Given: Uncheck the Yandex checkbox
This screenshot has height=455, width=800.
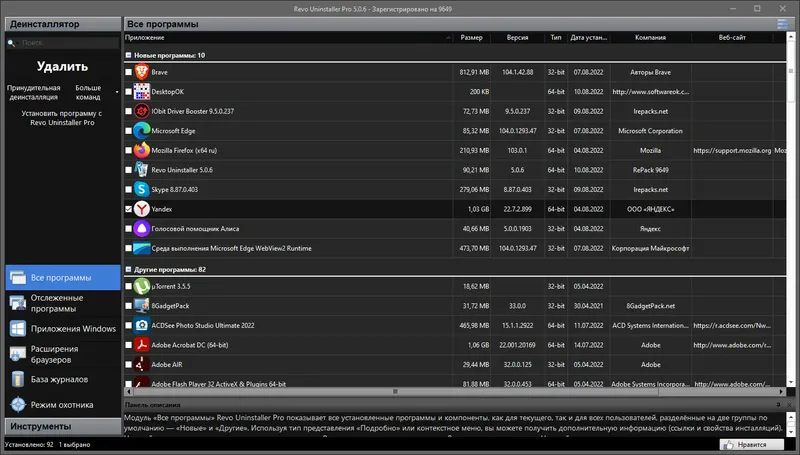Looking at the screenshot, I should coord(129,209).
